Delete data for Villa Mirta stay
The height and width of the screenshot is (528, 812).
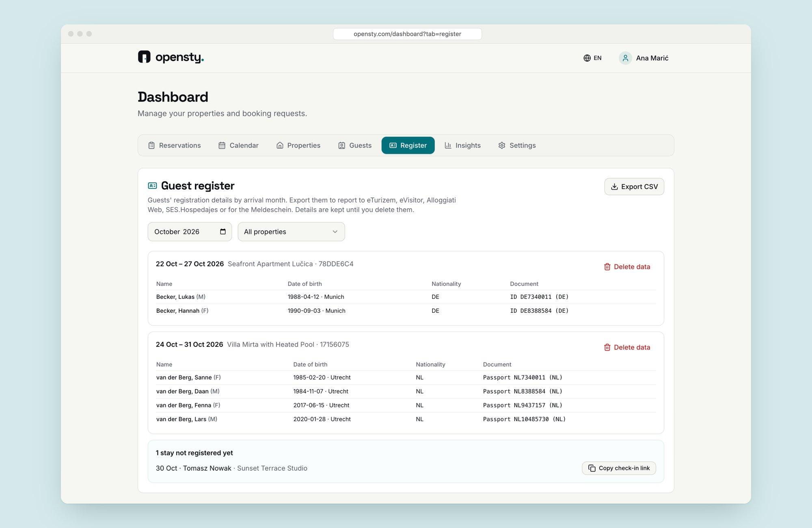627,347
